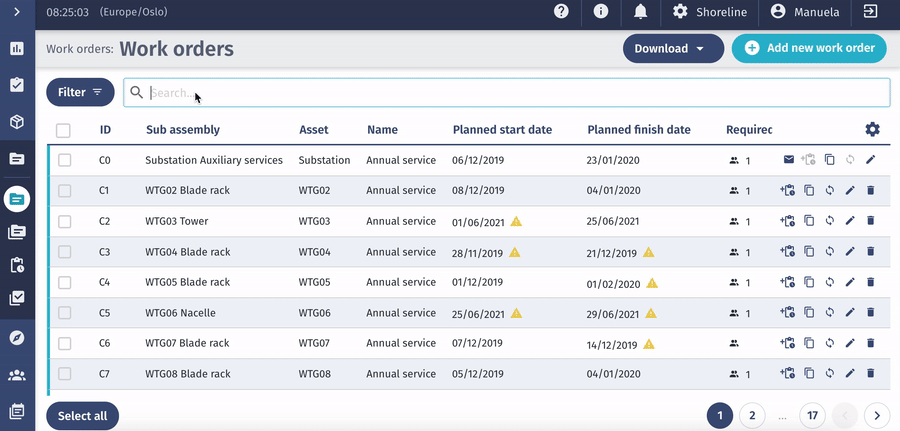Select the checkbox for row C3
The width and height of the screenshot is (900, 431).
coord(64,252)
